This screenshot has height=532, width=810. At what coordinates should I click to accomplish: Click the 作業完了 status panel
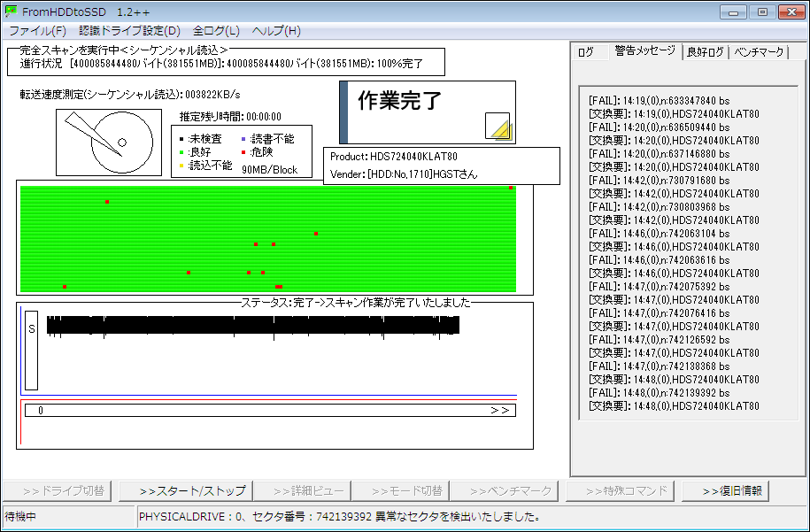[428, 112]
